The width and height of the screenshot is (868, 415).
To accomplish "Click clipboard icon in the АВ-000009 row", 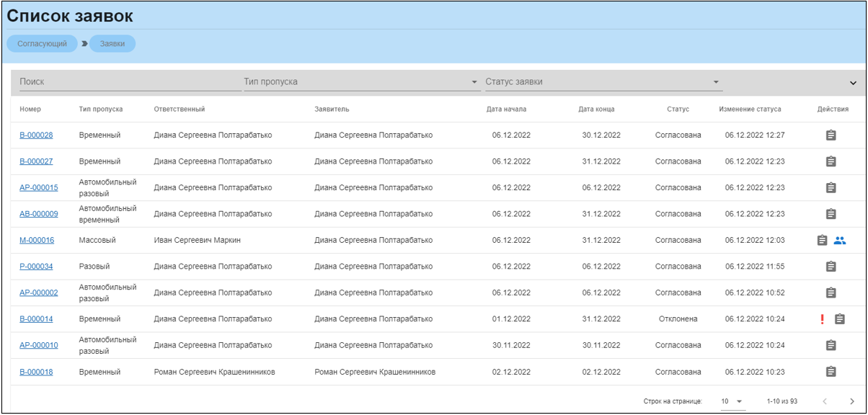I will tap(831, 214).
